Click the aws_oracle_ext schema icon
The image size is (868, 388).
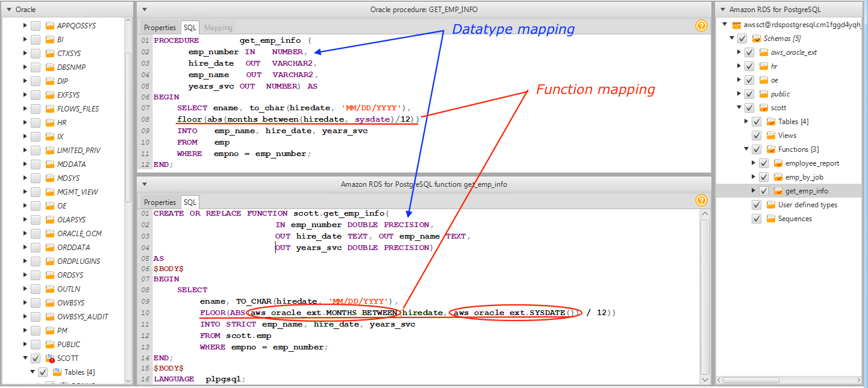coord(763,52)
